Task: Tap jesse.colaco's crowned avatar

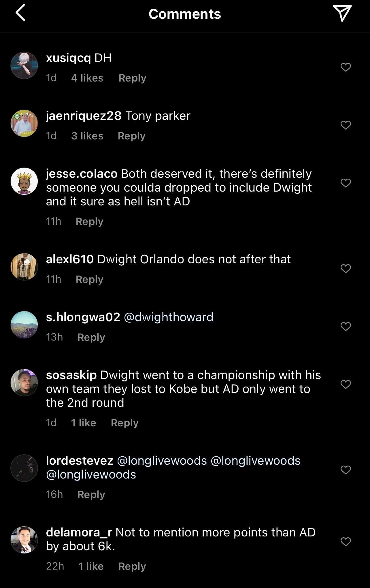Action: 24,181
